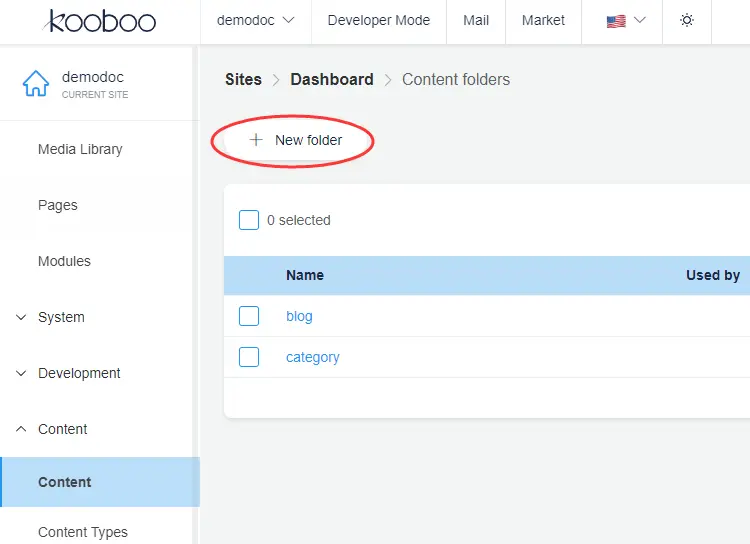This screenshot has height=544, width=750.
Task: Select Content Types in the sidebar
Action: pyautogui.click(x=83, y=532)
